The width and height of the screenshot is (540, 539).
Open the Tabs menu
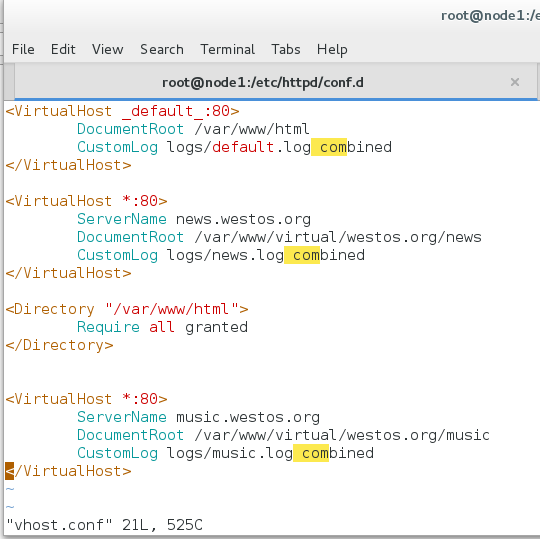pyautogui.click(x=286, y=49)
